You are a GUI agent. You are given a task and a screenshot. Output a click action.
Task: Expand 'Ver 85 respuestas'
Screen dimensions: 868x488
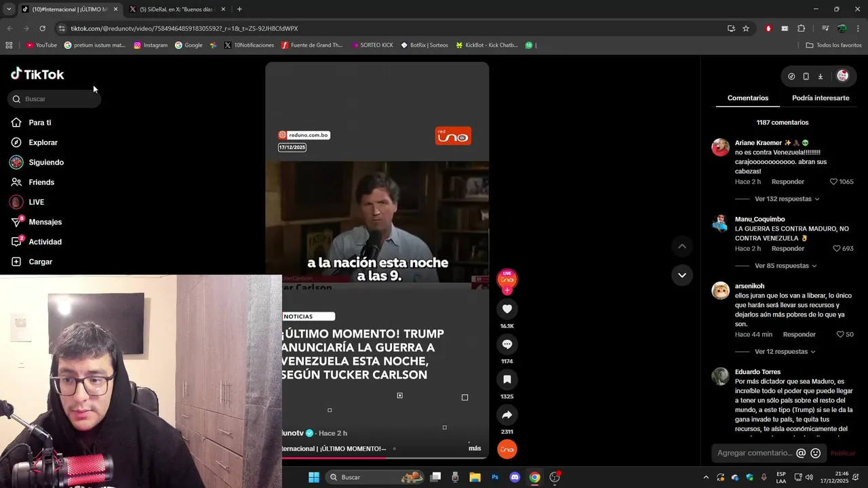[785, 266]
